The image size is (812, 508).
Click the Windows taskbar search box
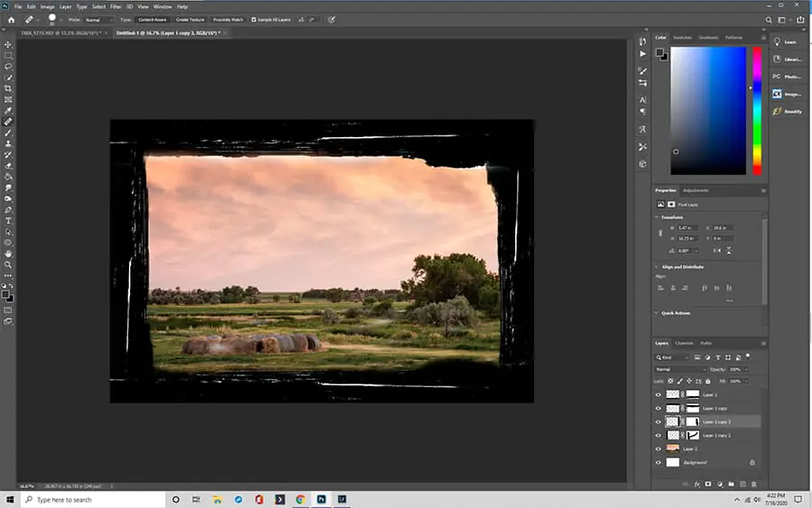[x=93, y=500]
